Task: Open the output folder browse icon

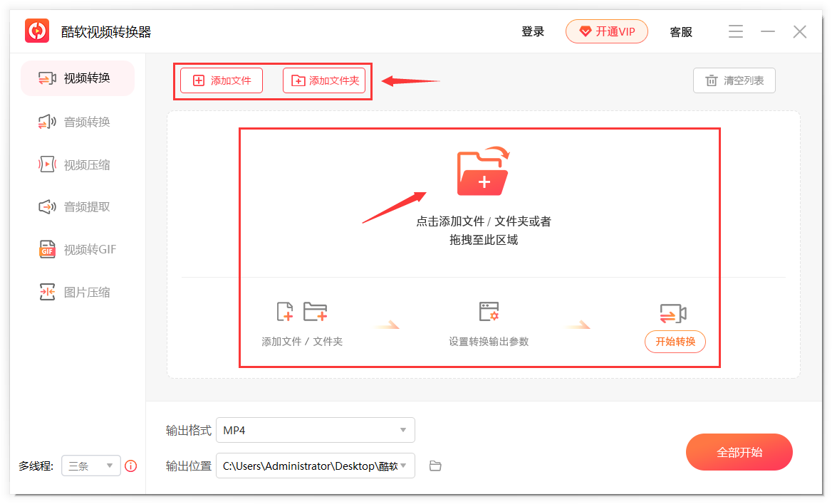Action: [x=435, y=466]
